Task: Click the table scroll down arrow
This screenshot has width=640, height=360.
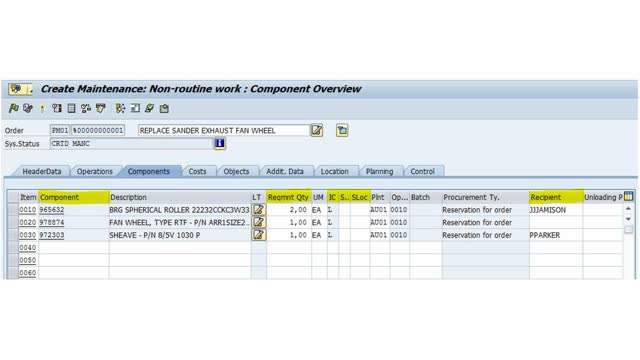Action: pyautogui.click(x=628, y=219)
